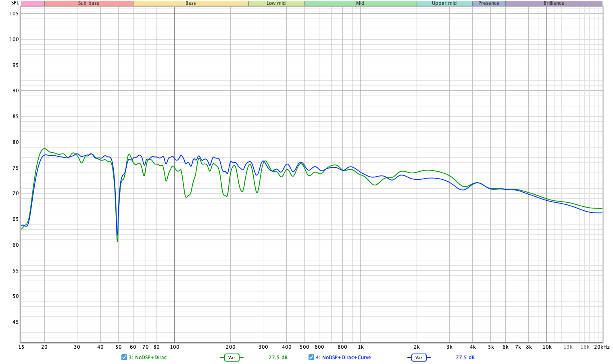This screenshot has width=613, height=364.
Task: Click the 105 label on the SPL axis
Action: (x=14, y=13)
